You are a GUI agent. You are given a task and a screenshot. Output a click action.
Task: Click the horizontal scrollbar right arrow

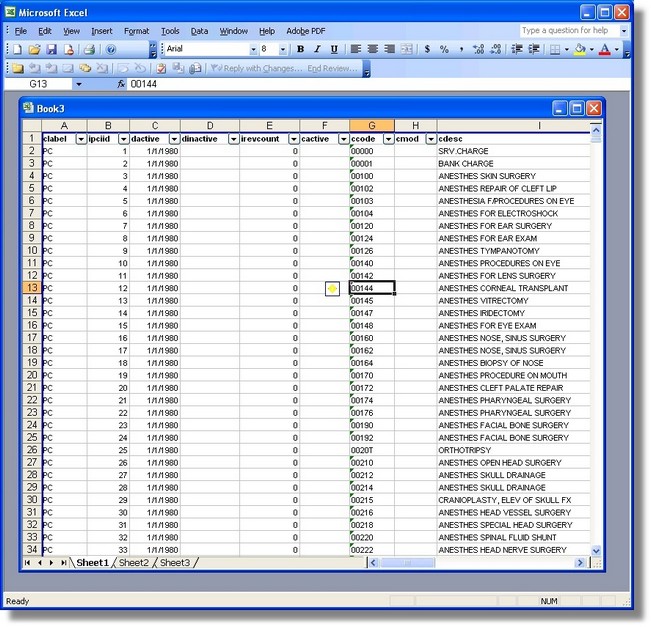580,563
